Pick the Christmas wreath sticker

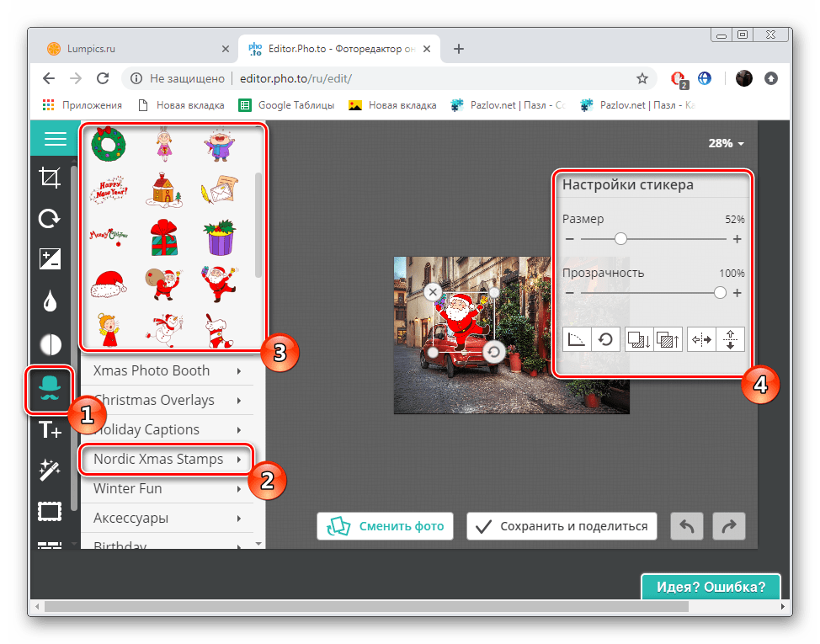pyautogui.click(x=109, y=144)
